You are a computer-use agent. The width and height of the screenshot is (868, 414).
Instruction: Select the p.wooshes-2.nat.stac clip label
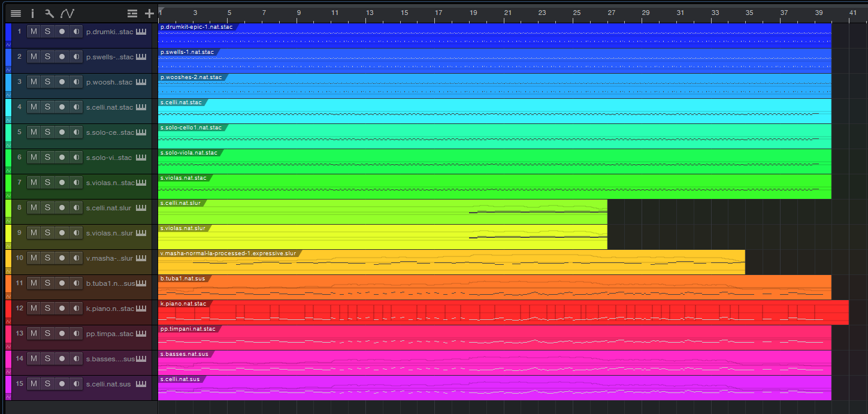click(x=191, y=77)
